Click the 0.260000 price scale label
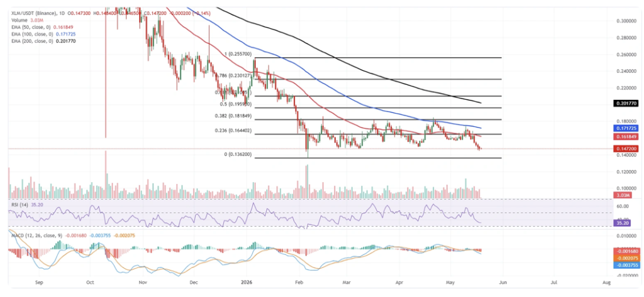This screenshot has width=644, height=297. point(627,55)
